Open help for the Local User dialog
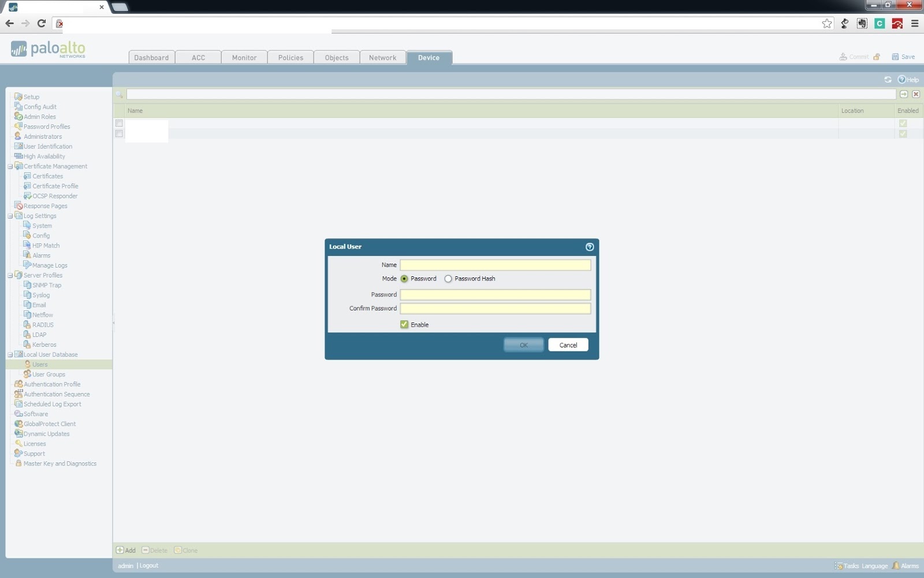This screenshot has height=578, width=924. click(x=589, y=247)
